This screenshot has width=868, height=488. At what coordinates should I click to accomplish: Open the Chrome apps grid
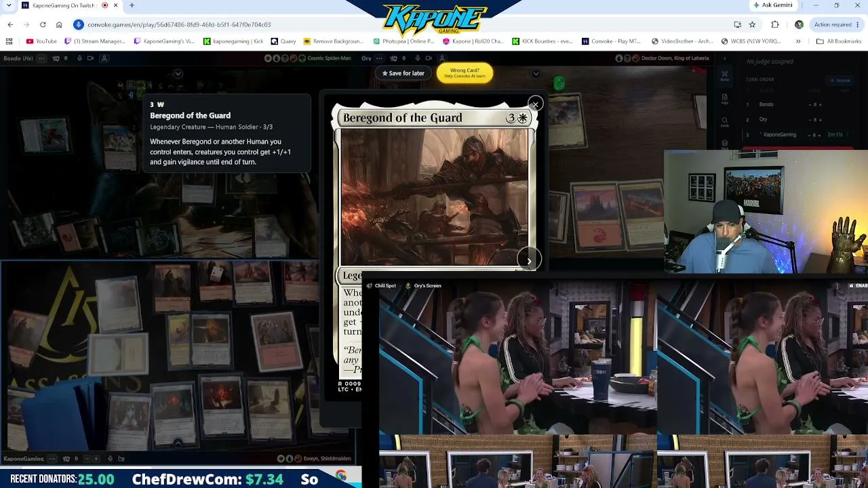tap(9, 41)
